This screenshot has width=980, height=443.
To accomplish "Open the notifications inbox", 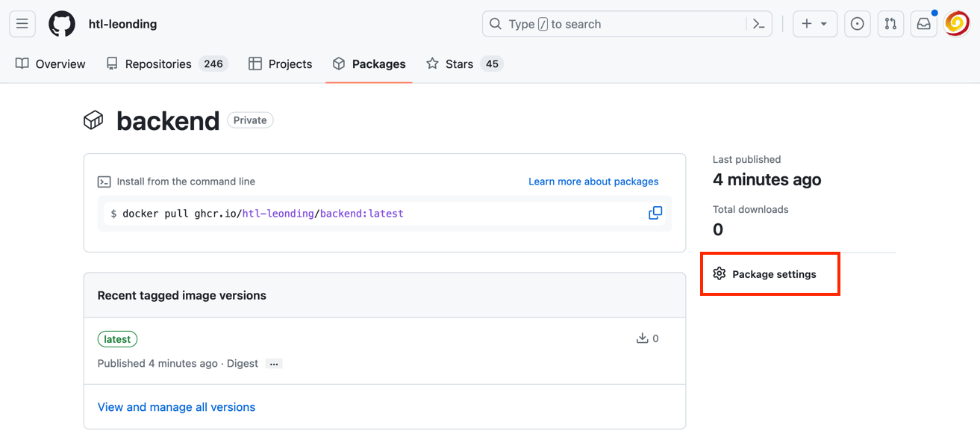I will [924, 24].
